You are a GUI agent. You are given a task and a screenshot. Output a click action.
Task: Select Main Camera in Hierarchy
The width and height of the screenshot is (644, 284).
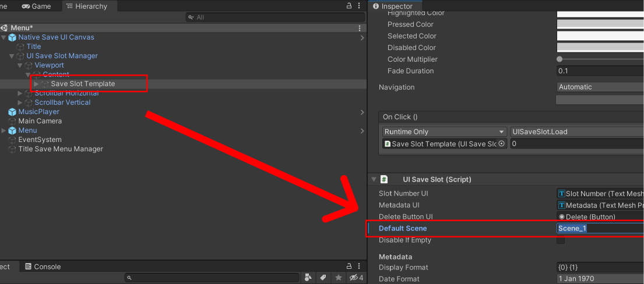[x=40, y=121]
